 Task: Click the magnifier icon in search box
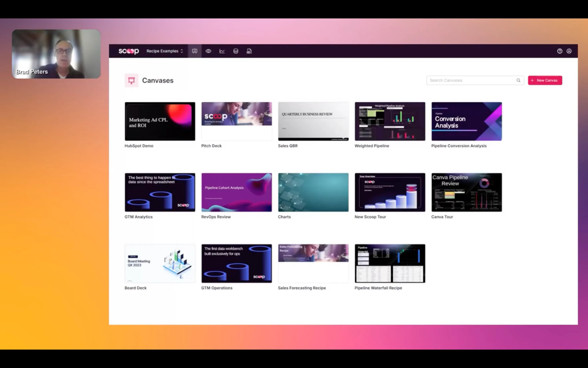pos(518,80)
